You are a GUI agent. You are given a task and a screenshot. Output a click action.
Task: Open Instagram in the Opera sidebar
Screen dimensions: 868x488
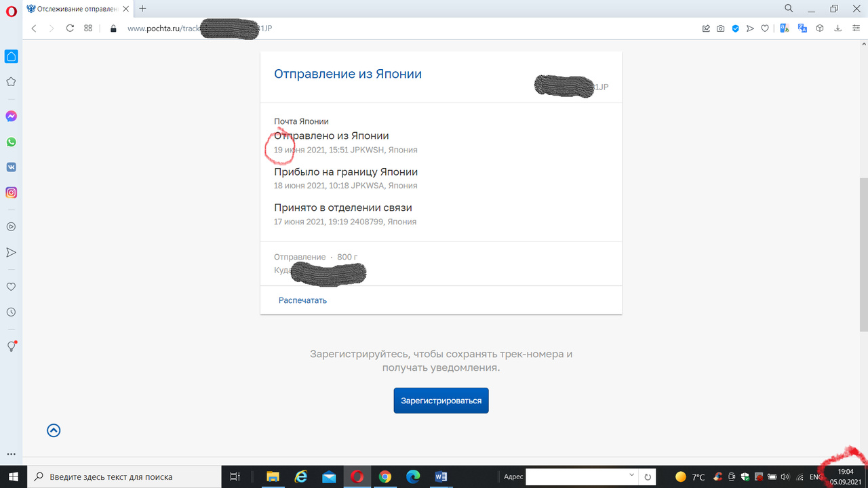pyautogui.click(x=11, y=192)
